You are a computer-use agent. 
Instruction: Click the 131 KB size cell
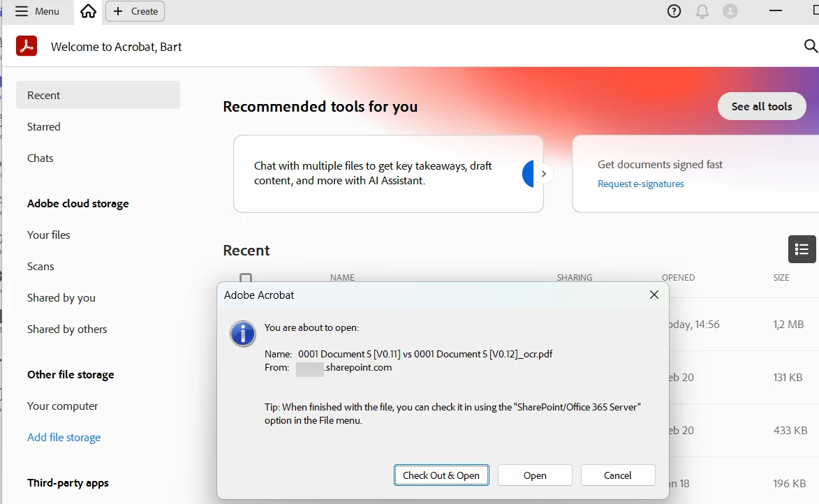(x=788, y=377)
